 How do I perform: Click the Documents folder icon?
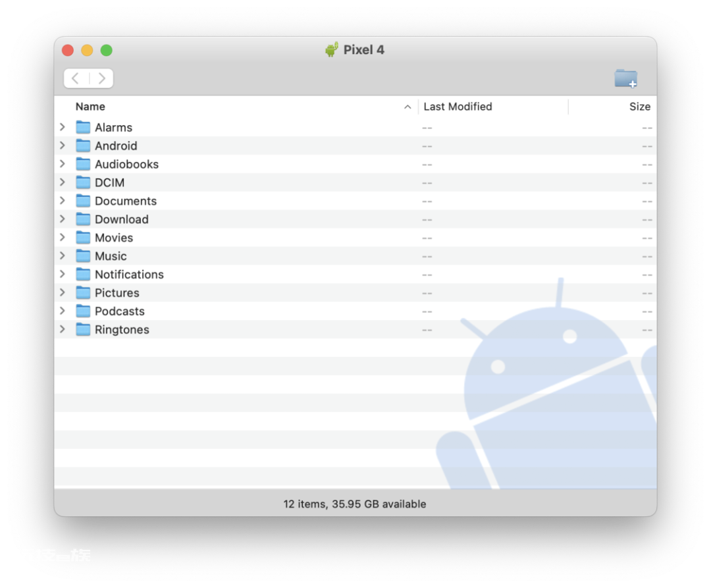coord(83,200)
